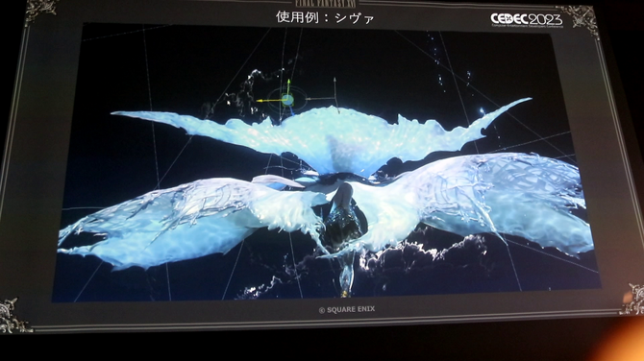Screen dimensions: 644x361
Task: Click Shiva's dark body at center
Action: [x=342, y=217]
